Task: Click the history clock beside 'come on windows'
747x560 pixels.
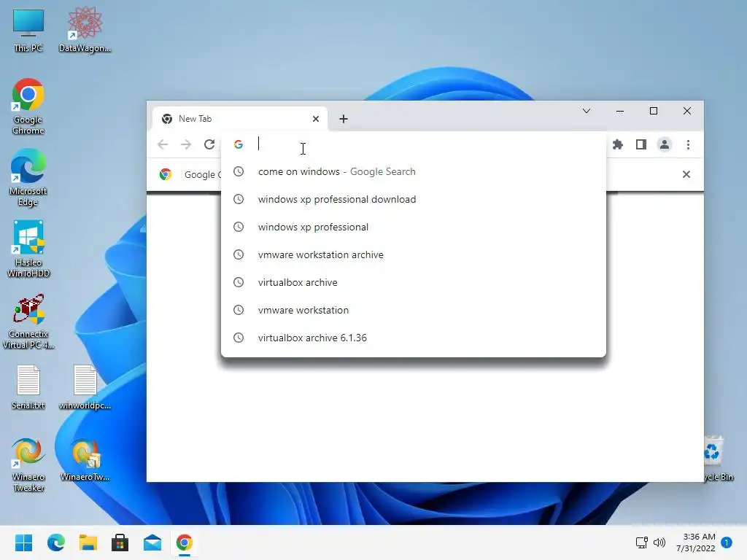Action: pos(239,171)
